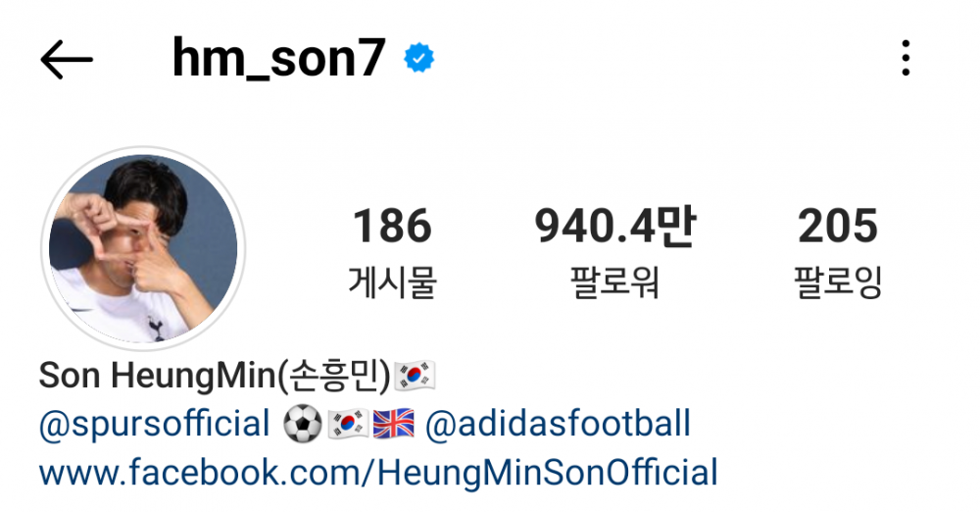The width and height of the screenshot is (980, 512).
Task: Open the 205 following list
Action: point(838,226)
